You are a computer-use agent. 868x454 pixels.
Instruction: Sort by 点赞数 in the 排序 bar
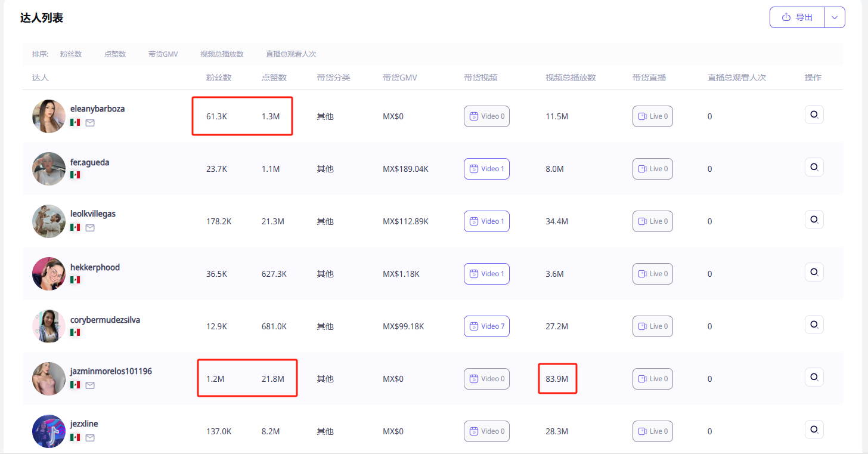point(115,54)
